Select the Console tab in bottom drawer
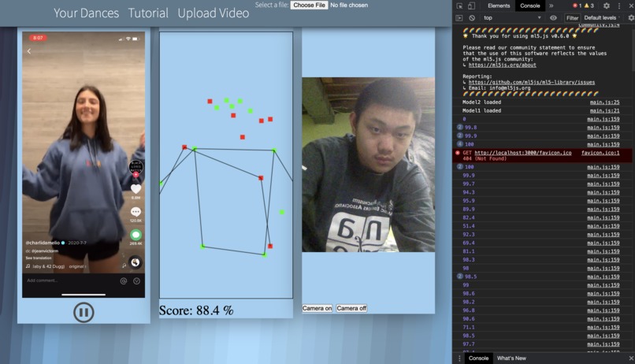Viewport: 635px width, 364px height. click(478, 358)
